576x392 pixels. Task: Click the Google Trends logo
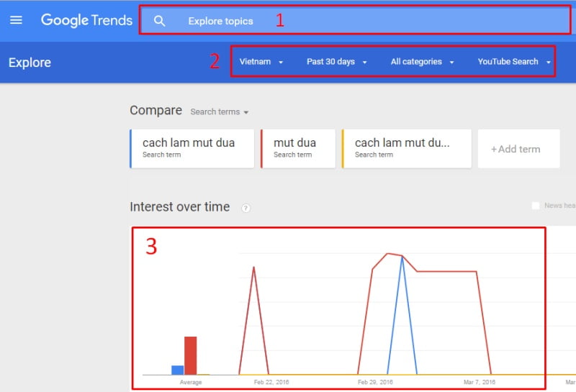(86, 20)
